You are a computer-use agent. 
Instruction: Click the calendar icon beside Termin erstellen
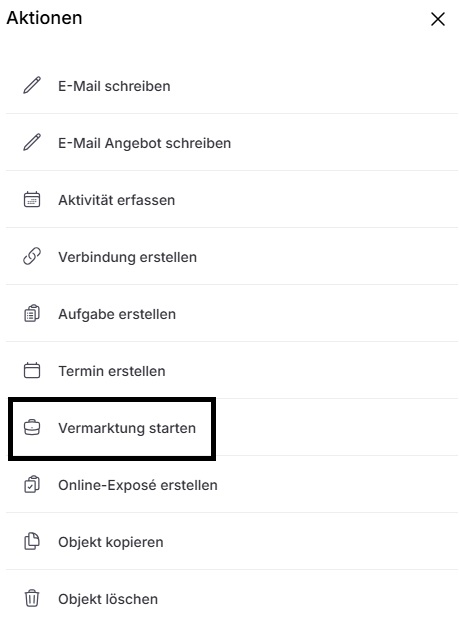click(32, 370)
